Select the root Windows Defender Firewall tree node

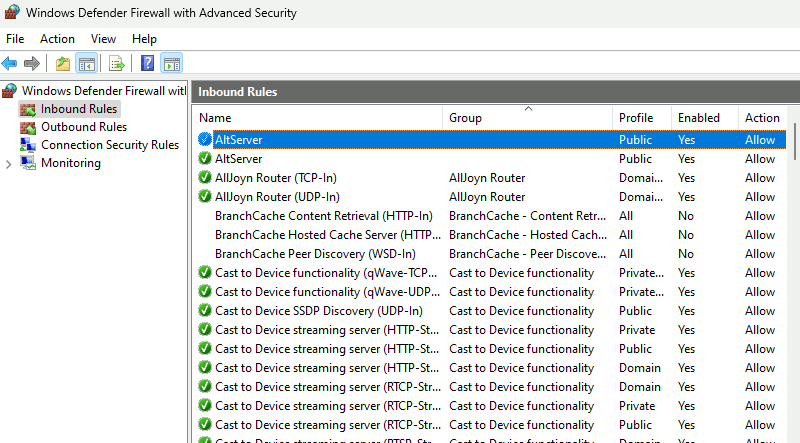pyautogui.click(x=104, y=91)
